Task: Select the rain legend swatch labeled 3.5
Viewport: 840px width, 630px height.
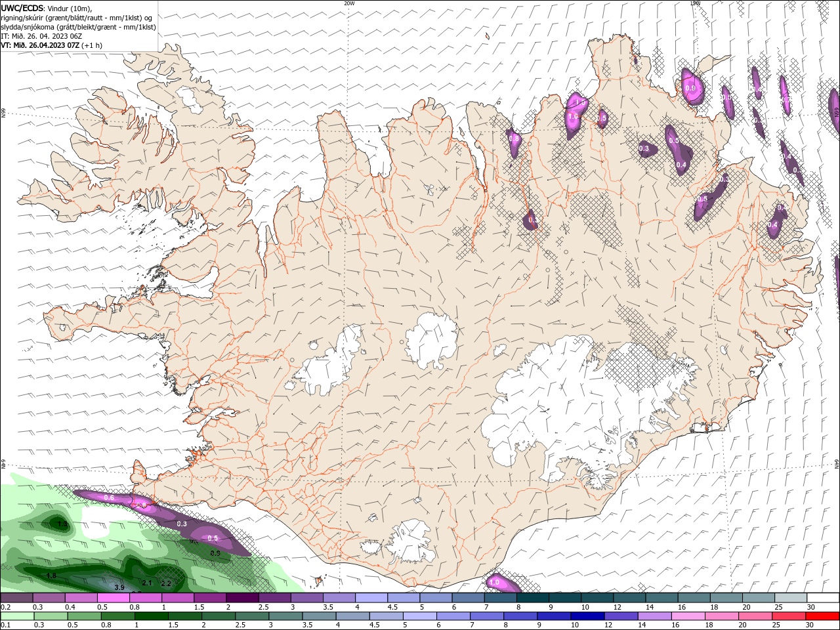Action: [319, 616]
